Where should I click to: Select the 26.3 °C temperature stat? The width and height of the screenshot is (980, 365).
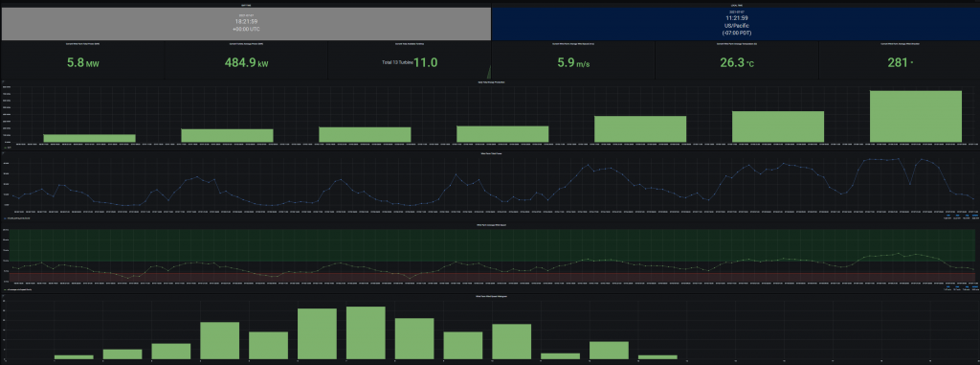click(x=736, y=62)
